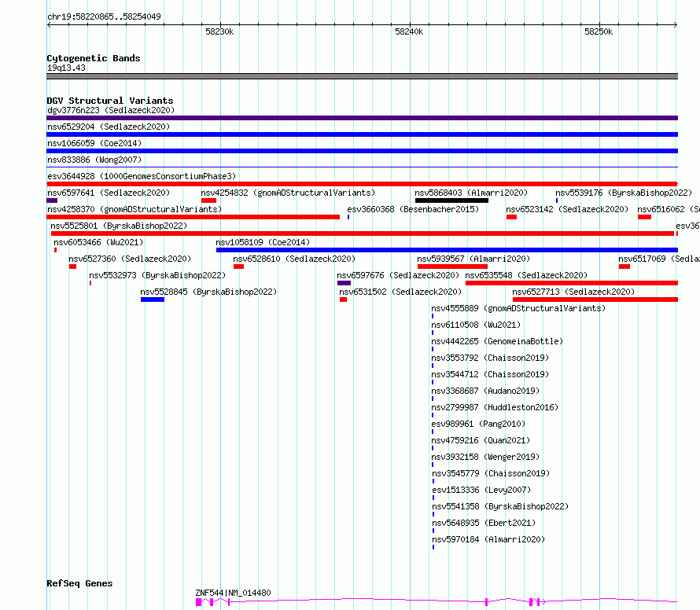Click the nsv833886 (Wong2007) label

[94, 160]
